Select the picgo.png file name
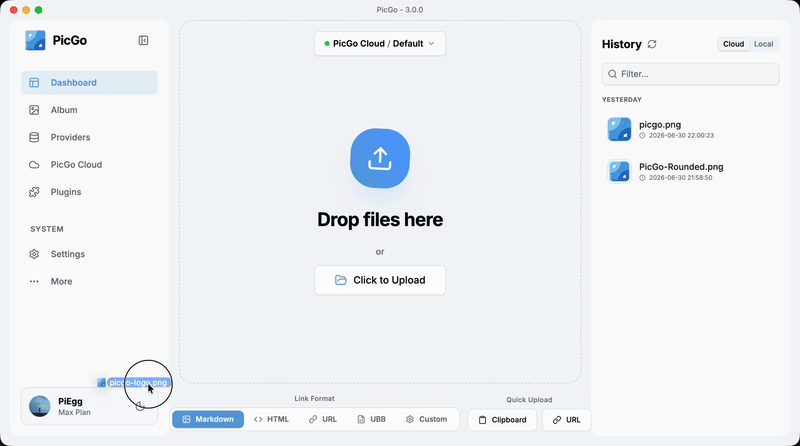The height and width of the screenshot is (446, 800). click(660, 125)
